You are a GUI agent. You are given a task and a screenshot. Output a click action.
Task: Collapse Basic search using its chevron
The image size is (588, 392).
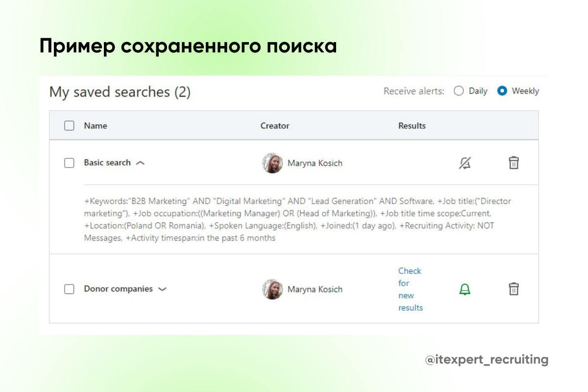140,163
